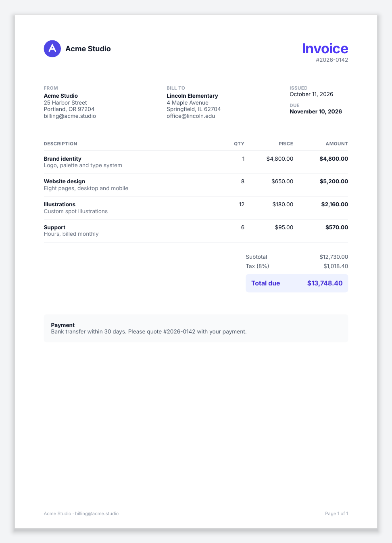Click Eight pages, desktop and mobile
392x543 pixels.
click(x=86, y=188)
